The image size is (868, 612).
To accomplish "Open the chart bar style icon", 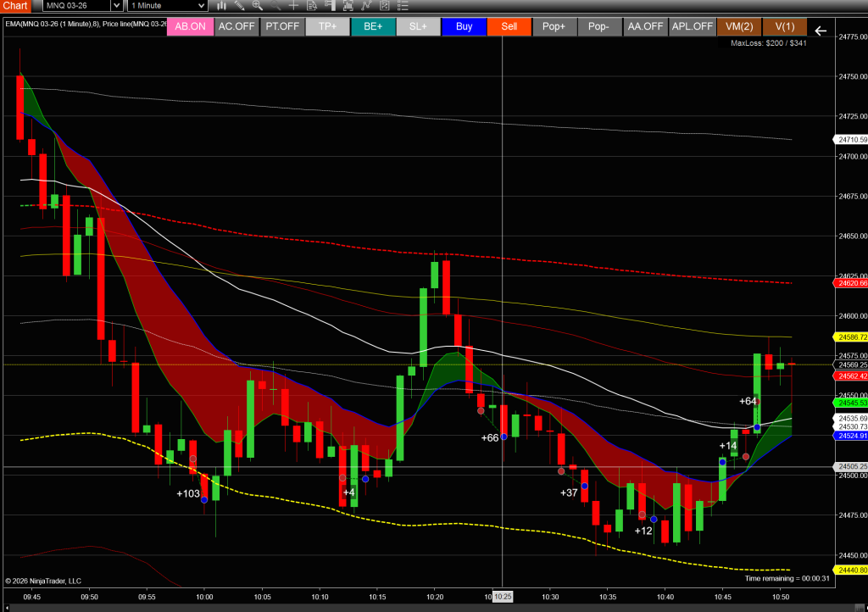I will [221, 5].
